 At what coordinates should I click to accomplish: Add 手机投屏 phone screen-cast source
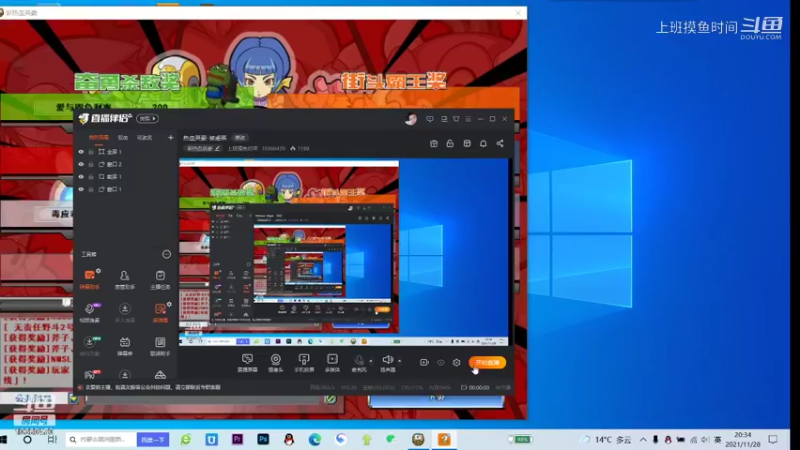click(x=304, y=363)
